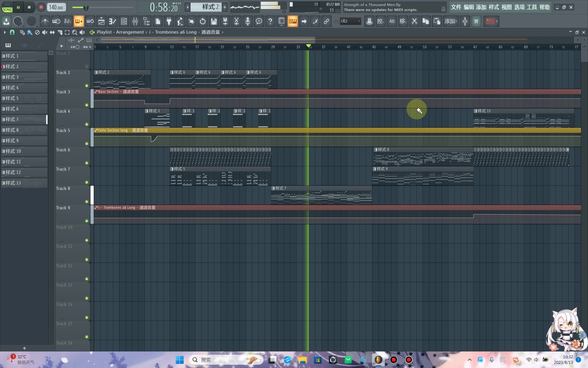Click the undo history circular arrow icon

pyautogui.click(x=203, y=21)
